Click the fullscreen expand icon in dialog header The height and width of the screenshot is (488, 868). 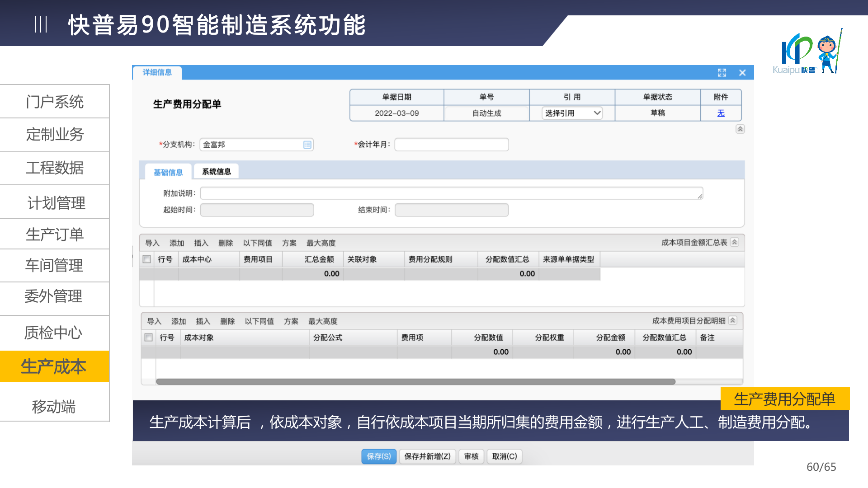click(x=722, y=73)
